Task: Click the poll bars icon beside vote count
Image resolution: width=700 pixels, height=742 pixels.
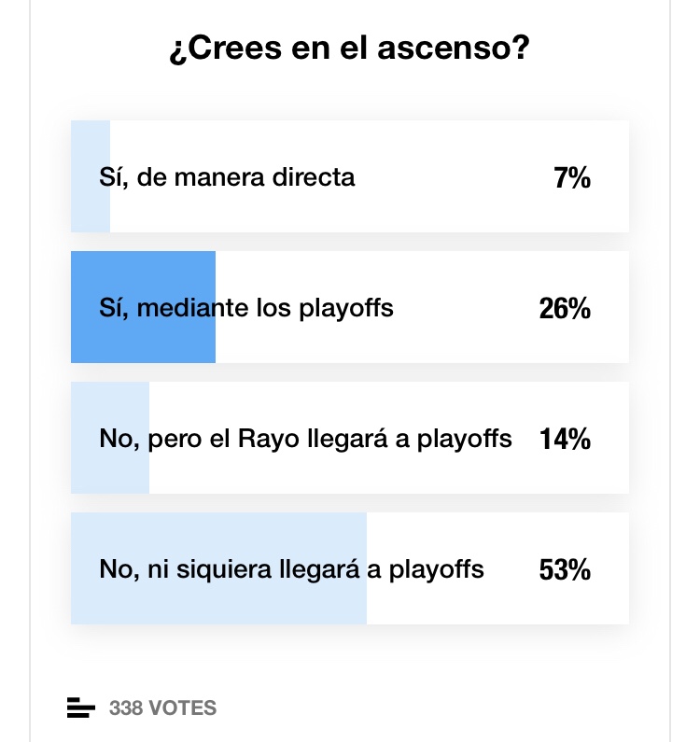Action: click(81, 708)
